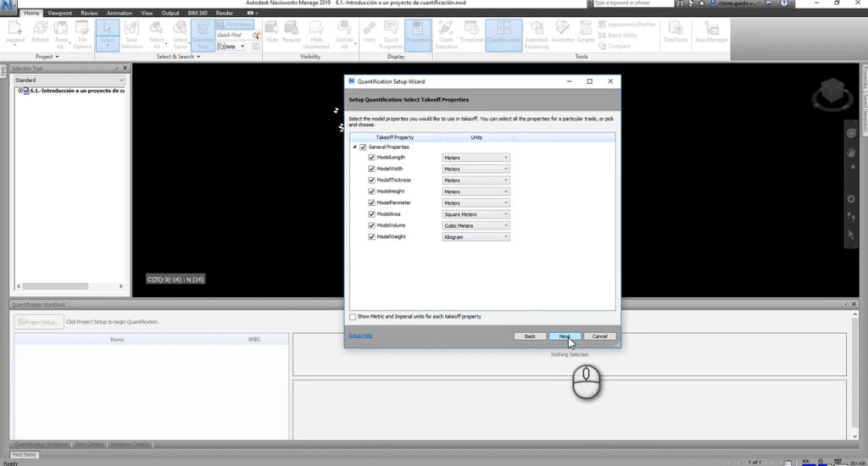This screenshot has height=466, width=868.
Task: Click the Selection Tree ribbon icon
Action: tap(203, 35)
